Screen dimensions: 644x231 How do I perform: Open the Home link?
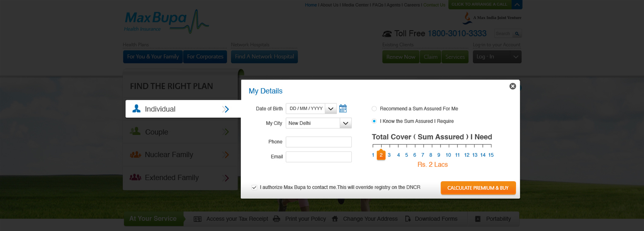[x=311, y=5]
